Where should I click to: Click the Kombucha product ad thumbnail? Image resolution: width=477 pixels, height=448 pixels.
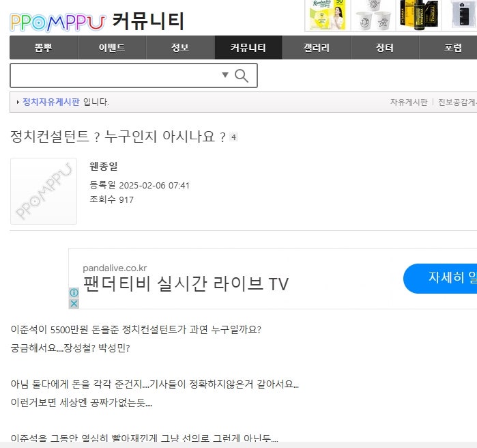point(328,15)
